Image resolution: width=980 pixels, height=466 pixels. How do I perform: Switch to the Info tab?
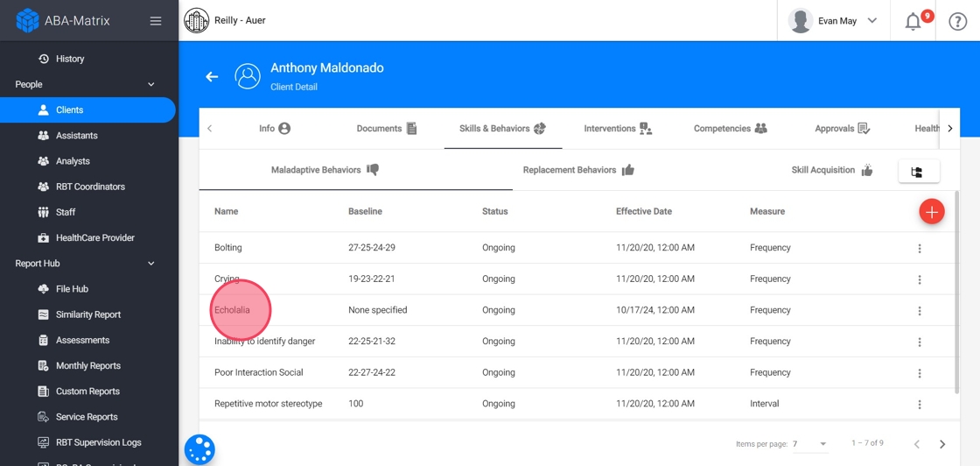coord(275,129)
